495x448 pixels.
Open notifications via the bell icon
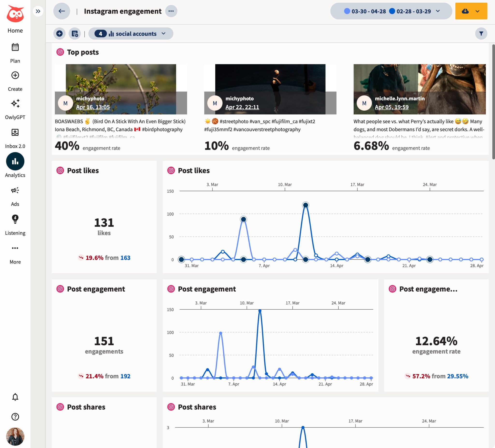[15, 397]
